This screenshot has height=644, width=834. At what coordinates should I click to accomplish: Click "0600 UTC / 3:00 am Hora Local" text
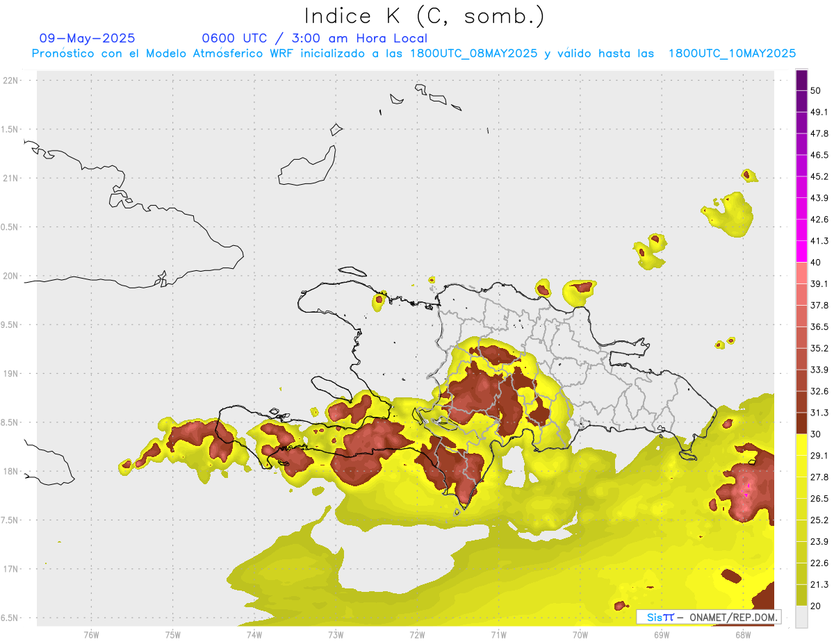pos(314,38)
